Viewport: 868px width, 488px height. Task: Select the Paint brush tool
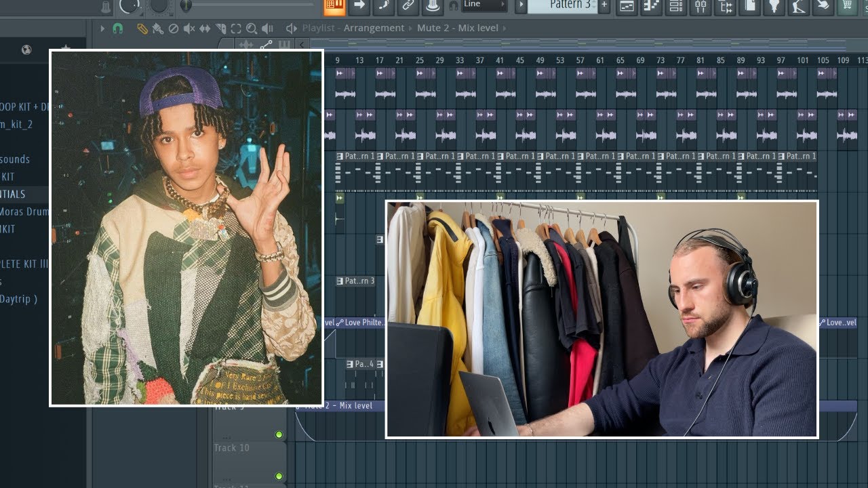(157, 28)
